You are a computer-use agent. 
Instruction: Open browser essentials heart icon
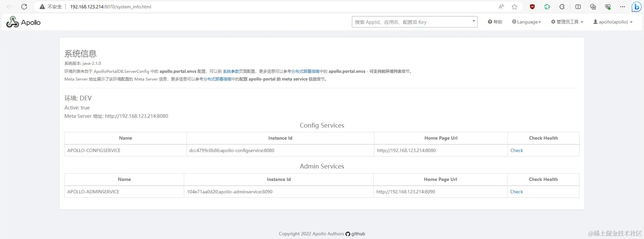click(608, 7)
